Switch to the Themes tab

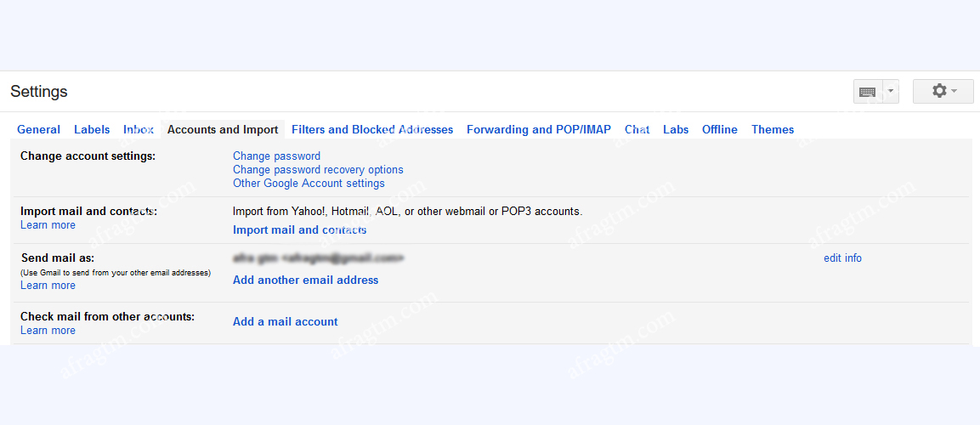click(773, 129)
